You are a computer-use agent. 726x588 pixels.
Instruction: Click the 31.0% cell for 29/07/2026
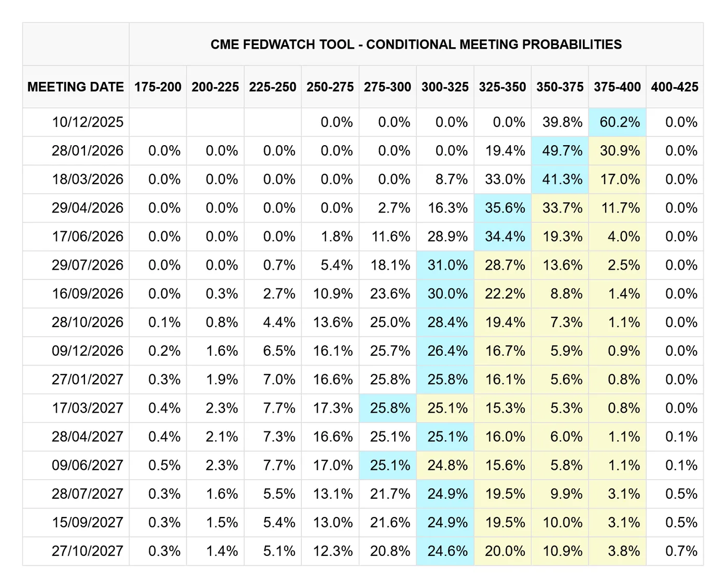coord(447,265)
